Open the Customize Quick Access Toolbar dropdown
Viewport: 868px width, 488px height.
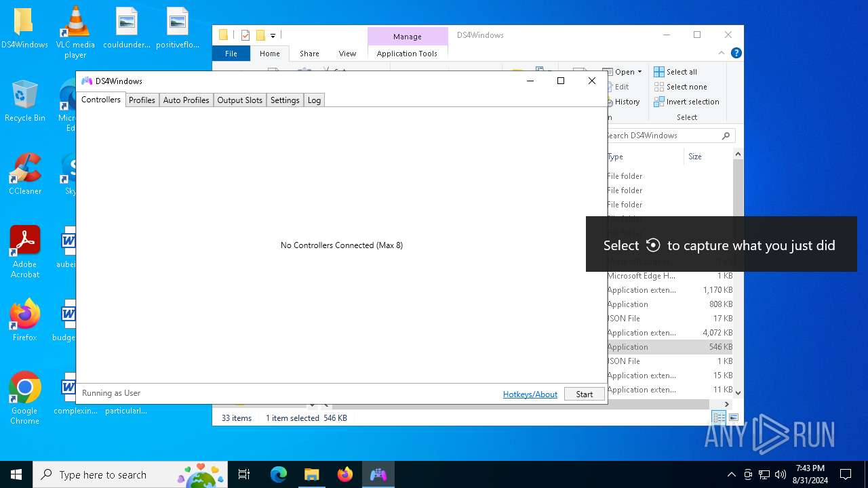273,35
